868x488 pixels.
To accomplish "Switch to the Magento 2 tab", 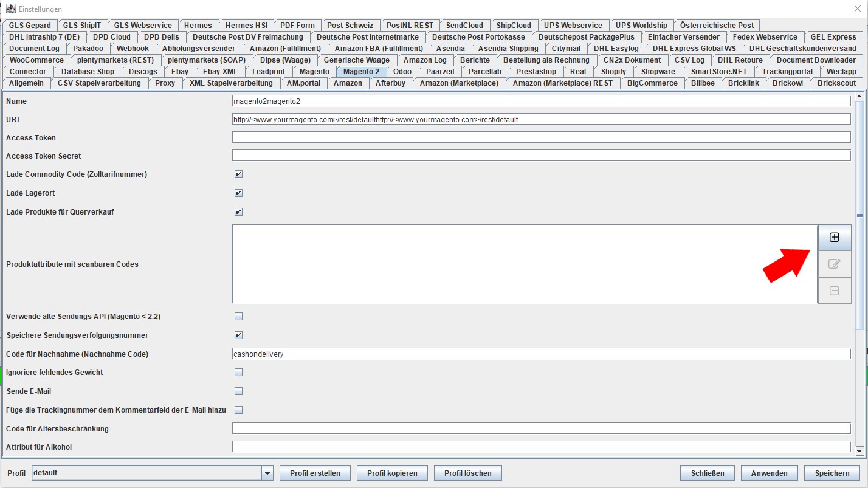I will click(361, 72).
